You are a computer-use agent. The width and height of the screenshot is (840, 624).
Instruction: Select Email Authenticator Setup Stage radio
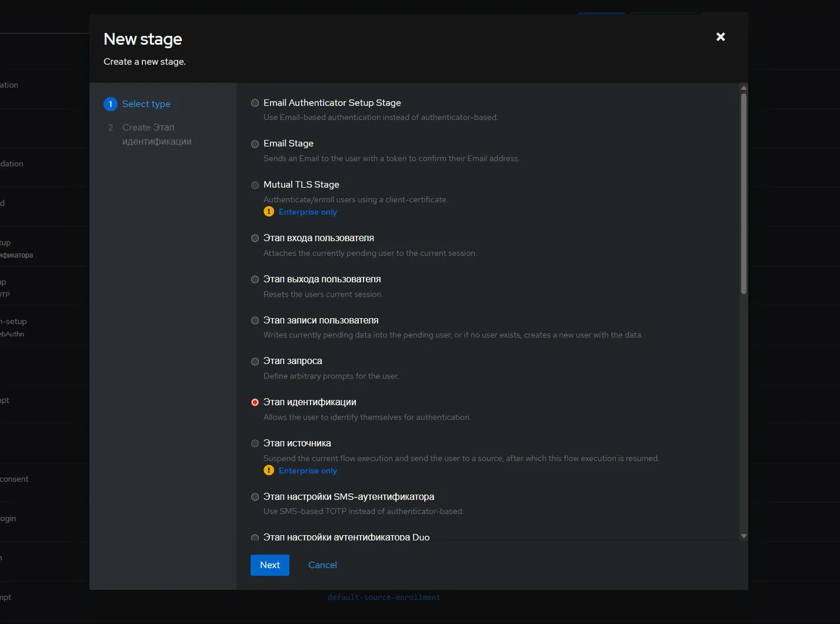click(255, 103)
